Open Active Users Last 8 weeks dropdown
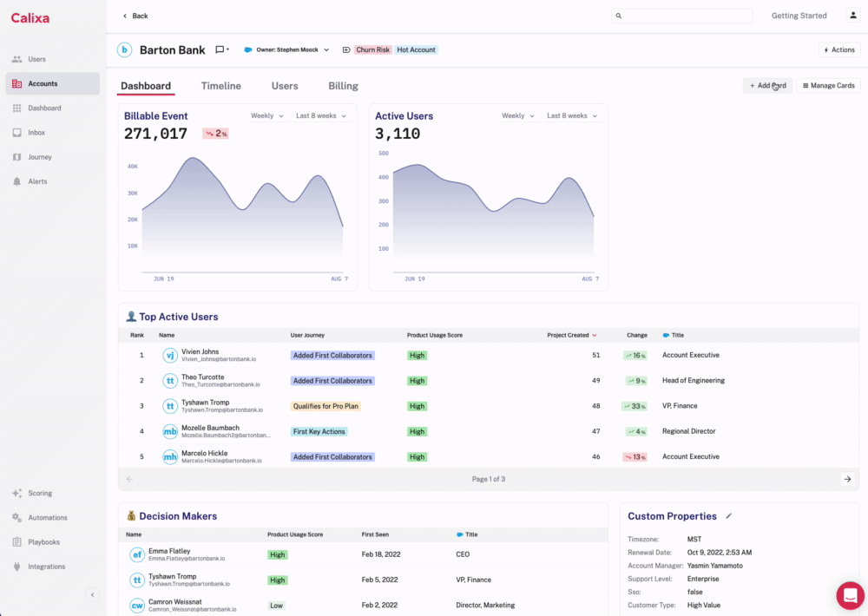Screen dimensions: 868x616 [x=571, y=116]
